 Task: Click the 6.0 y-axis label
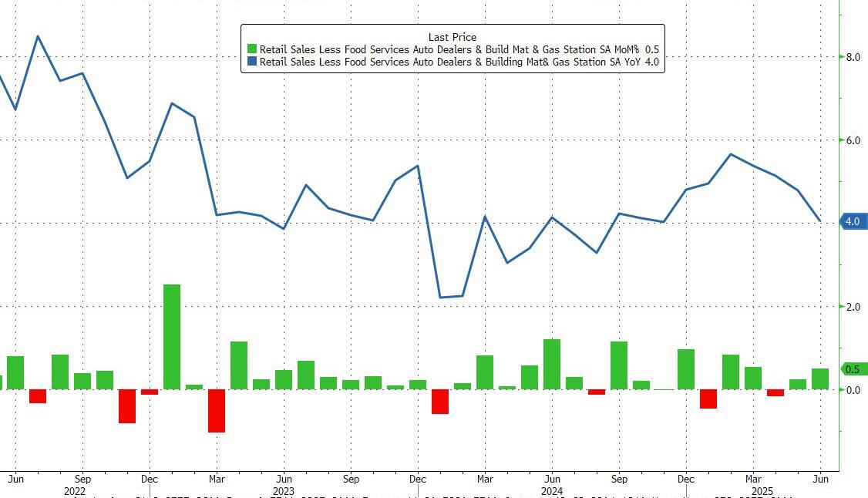click(x=853, y=140)
